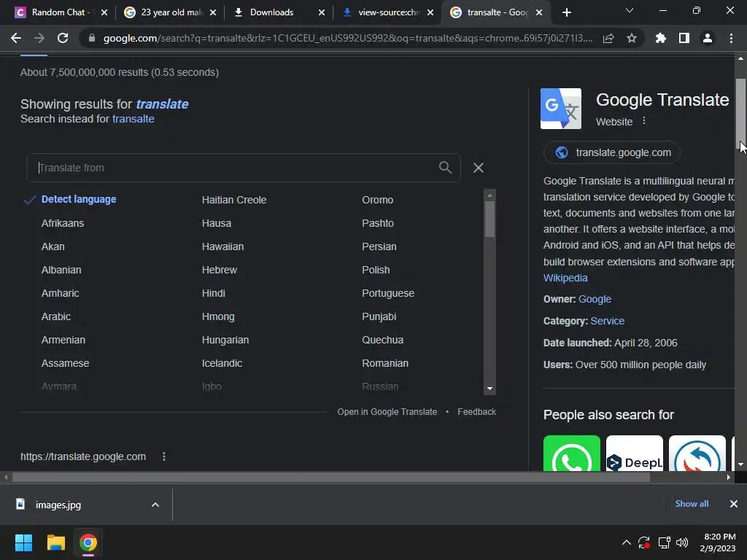Choose Romanian from the language list
Viewport: 747px width, 560px height.
pos(385,363)
